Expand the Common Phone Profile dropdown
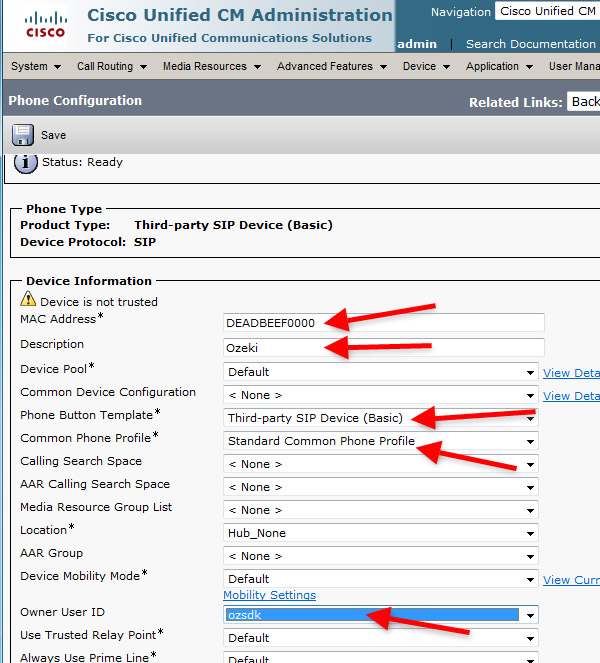The height and width of the screenshot is (663, 600). (381, 441)
